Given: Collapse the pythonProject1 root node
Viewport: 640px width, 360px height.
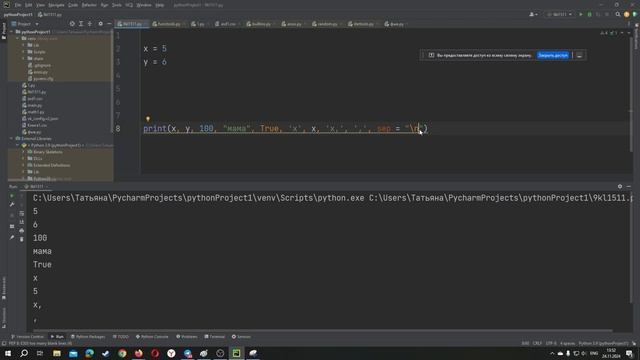Looking at the screenshot, I should (x=12, y=31).
